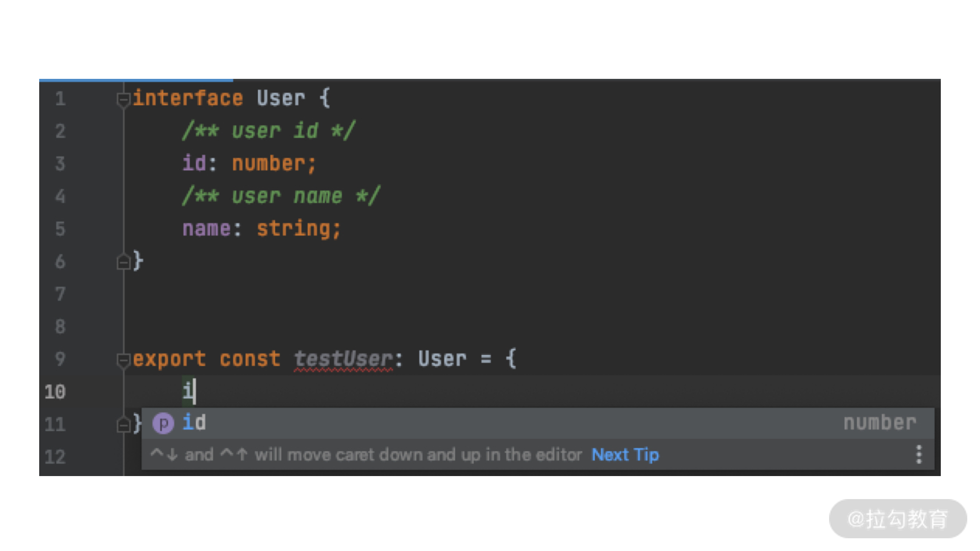Click the 'user name' doc comment
Screen dimensions: 980x551
(x=281, y=196)
